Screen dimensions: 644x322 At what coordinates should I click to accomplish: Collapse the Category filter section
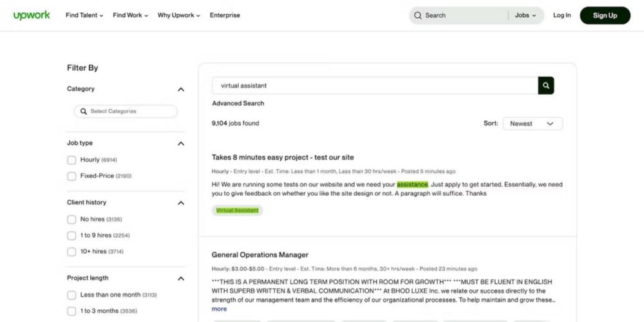[181, 90]
